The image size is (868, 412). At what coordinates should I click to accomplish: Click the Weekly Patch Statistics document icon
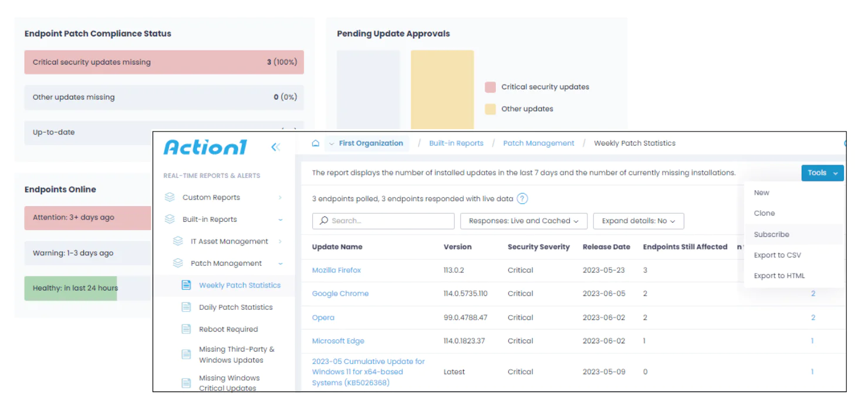tap(186, 285)
